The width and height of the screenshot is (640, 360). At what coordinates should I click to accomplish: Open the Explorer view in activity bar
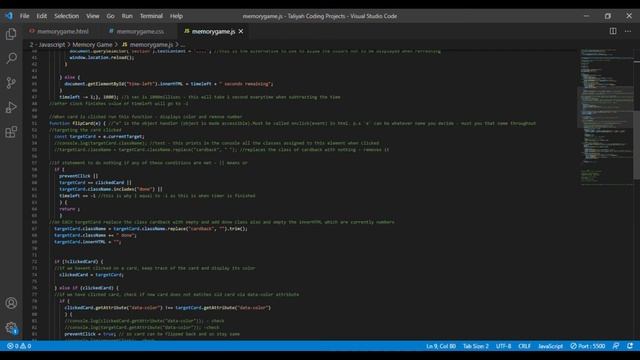pyautogui.click(x=11, y=34)
